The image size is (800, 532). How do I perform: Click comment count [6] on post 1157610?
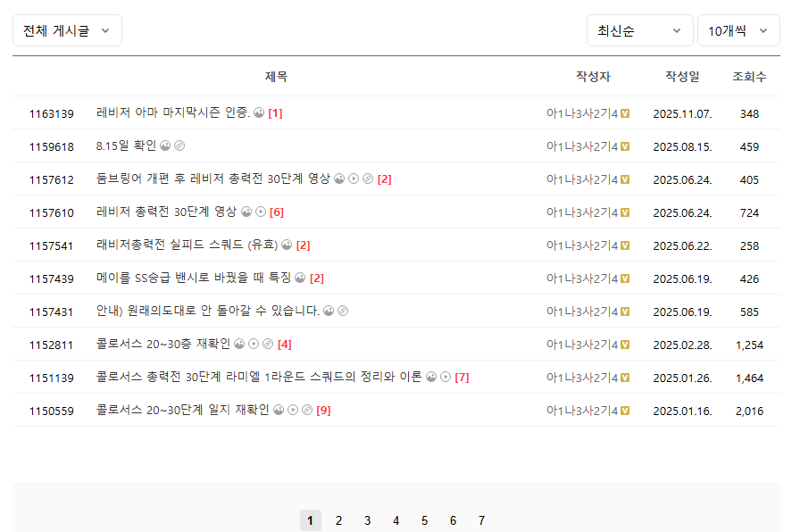click(x=276, y=212)
